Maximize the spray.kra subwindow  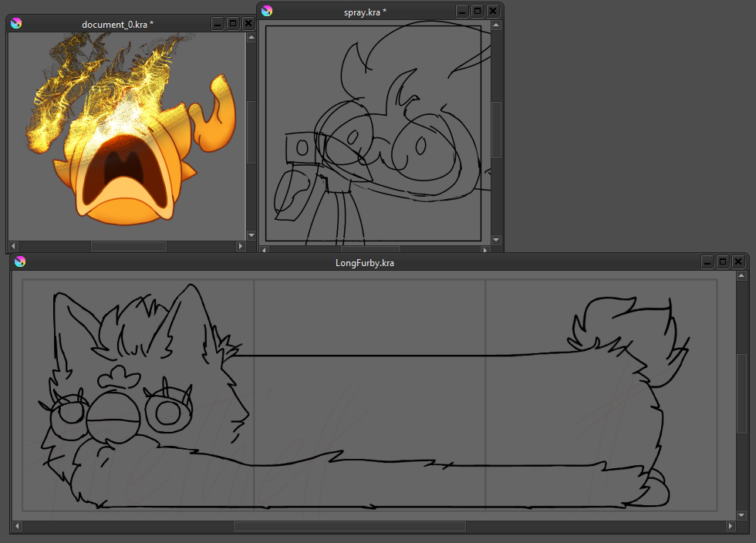click(x=477, y=12)
